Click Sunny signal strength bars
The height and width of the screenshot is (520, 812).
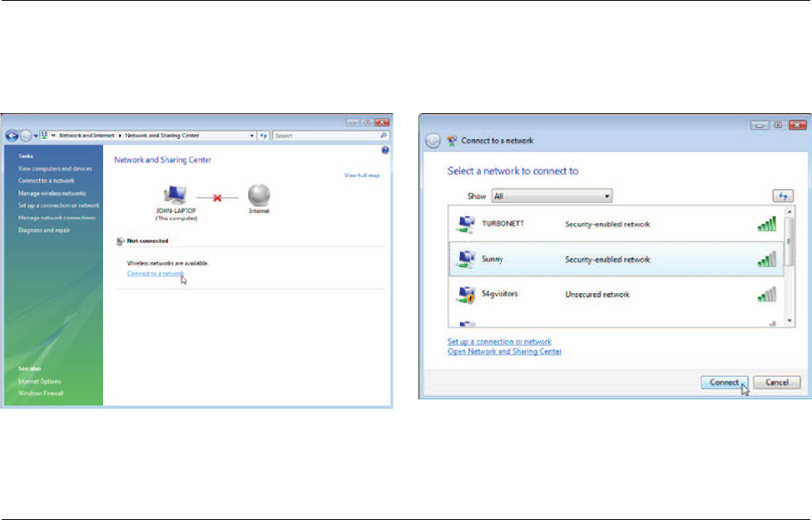767,259
